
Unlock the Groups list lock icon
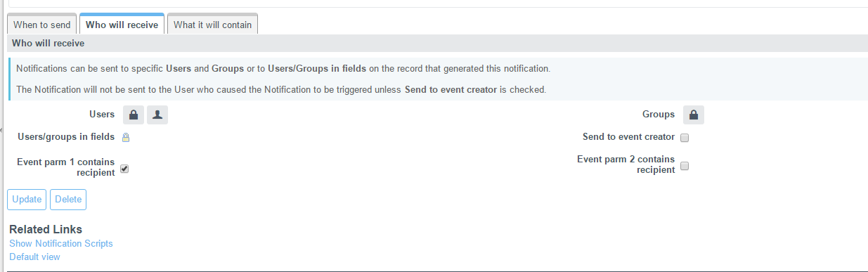point(694,115)
